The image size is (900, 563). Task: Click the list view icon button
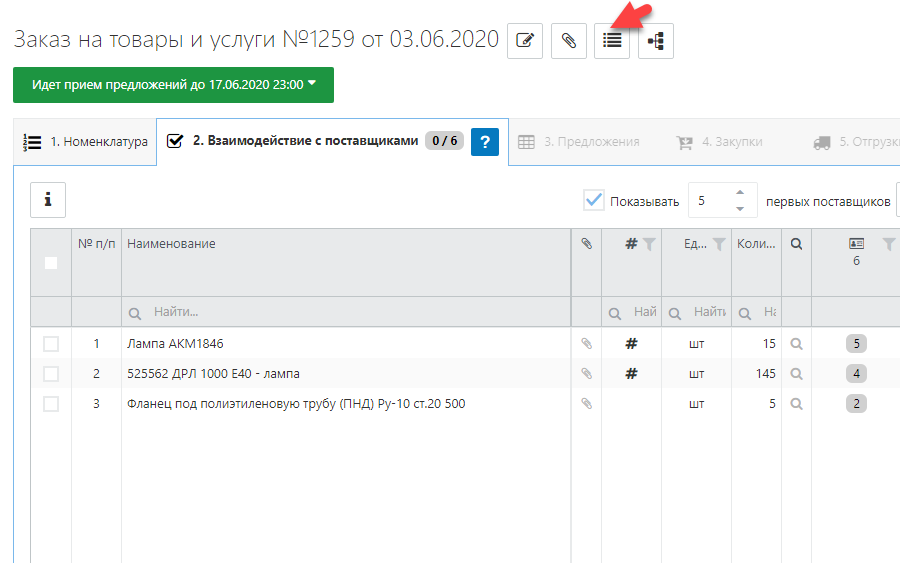coord(612,41)
